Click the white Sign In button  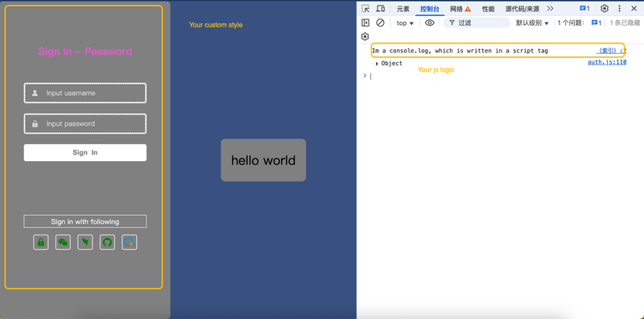click(85, 152)
